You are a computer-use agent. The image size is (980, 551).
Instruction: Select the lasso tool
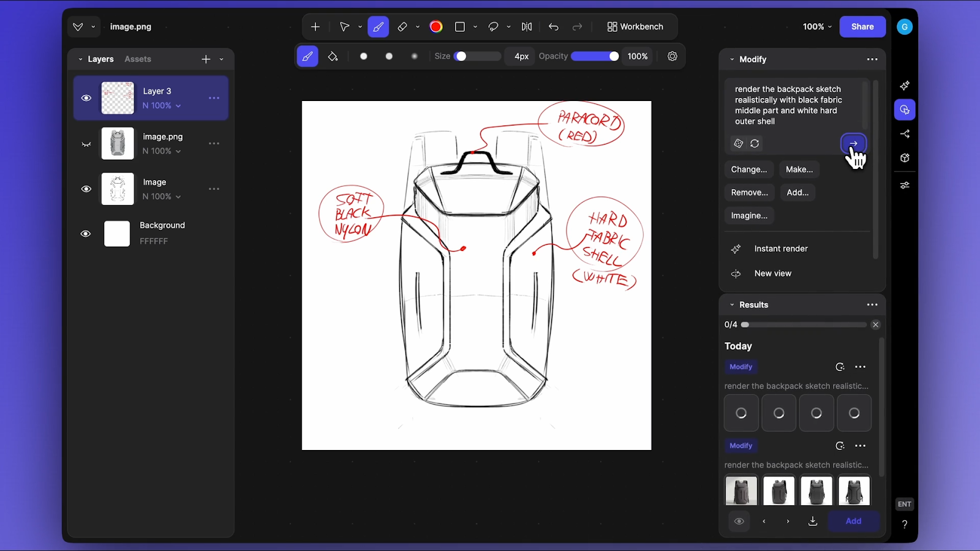pyautogui.click(x=493, y=27)
